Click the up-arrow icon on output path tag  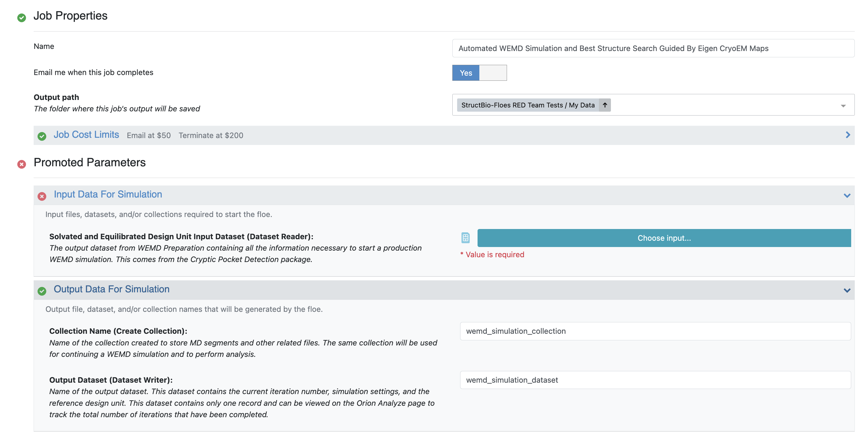click(605, 105)
